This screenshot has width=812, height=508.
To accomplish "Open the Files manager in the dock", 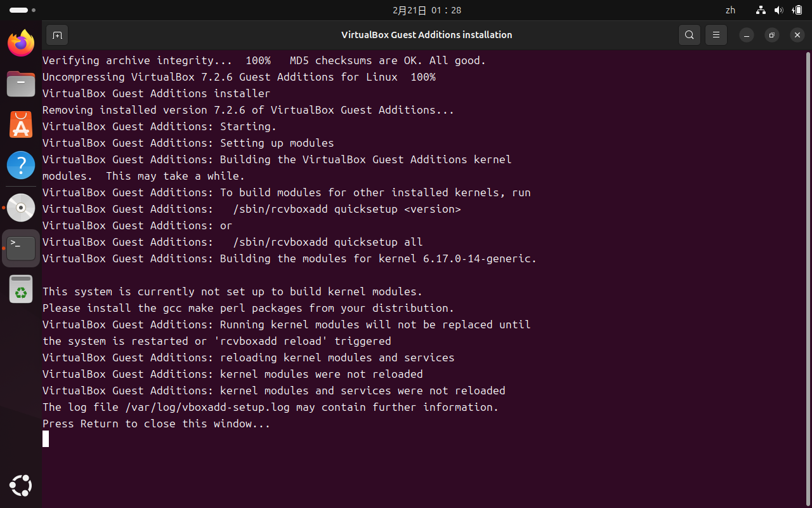I will [21, 84].
